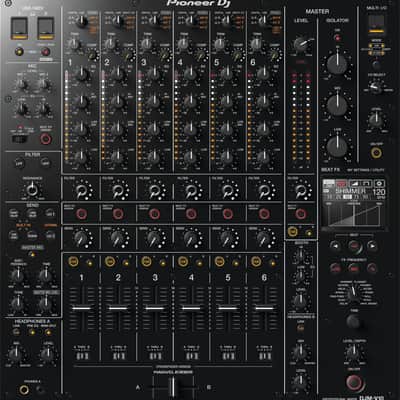Image resolution: width=400 pixels, height=400 pixels.
Task: Click channel 1 fader handle
Action: click(x=82, y=308)
